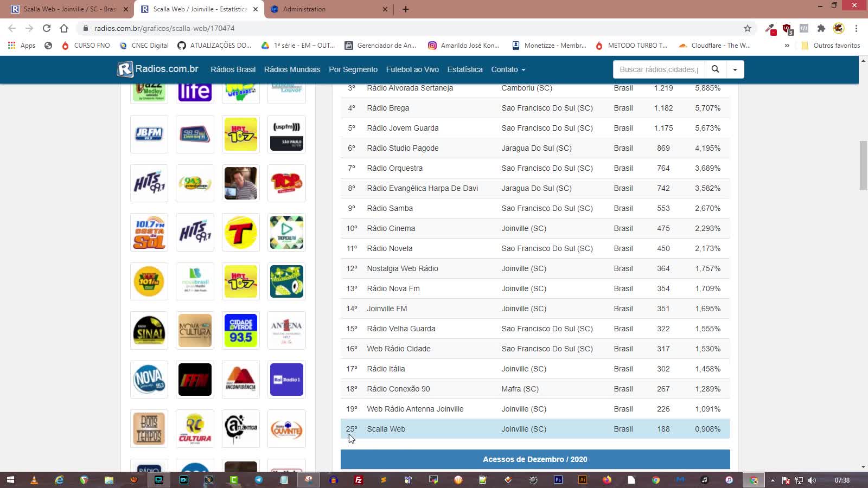Click the highlighted Scalla Web station name

click(386, 429)
